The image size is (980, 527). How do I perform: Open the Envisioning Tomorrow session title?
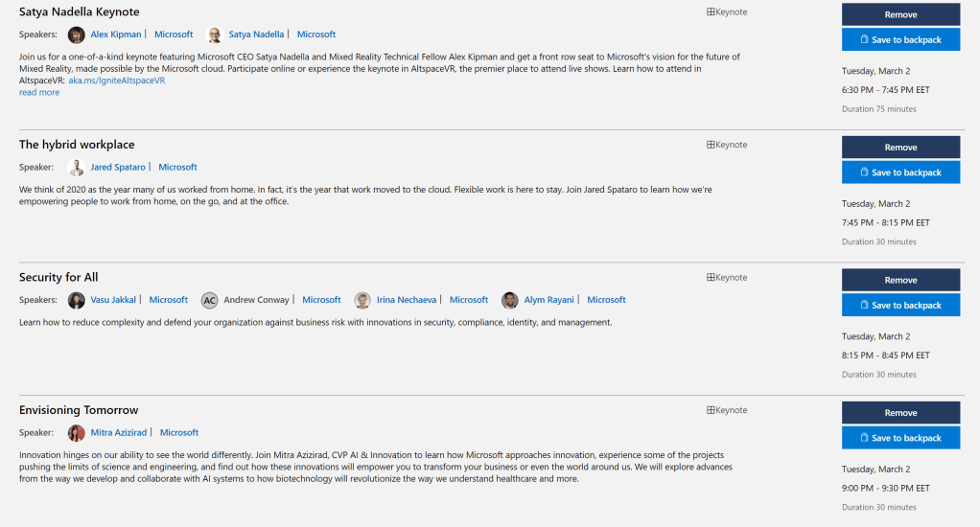(x=79, y=410)
